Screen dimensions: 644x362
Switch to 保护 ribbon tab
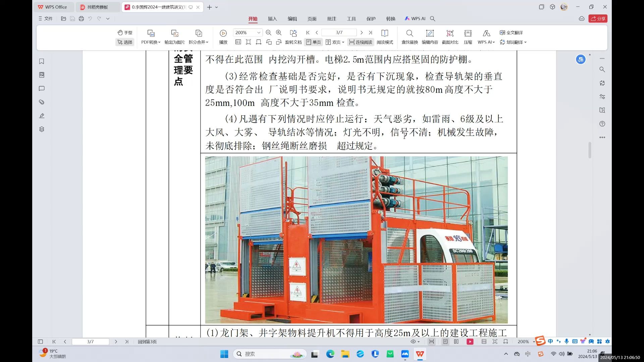[371, 19]
